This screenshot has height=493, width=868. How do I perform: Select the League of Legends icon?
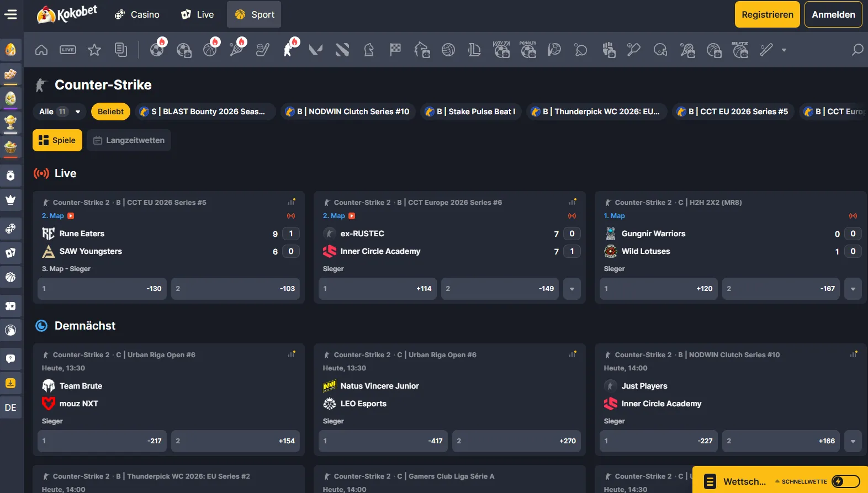[474, 50]
